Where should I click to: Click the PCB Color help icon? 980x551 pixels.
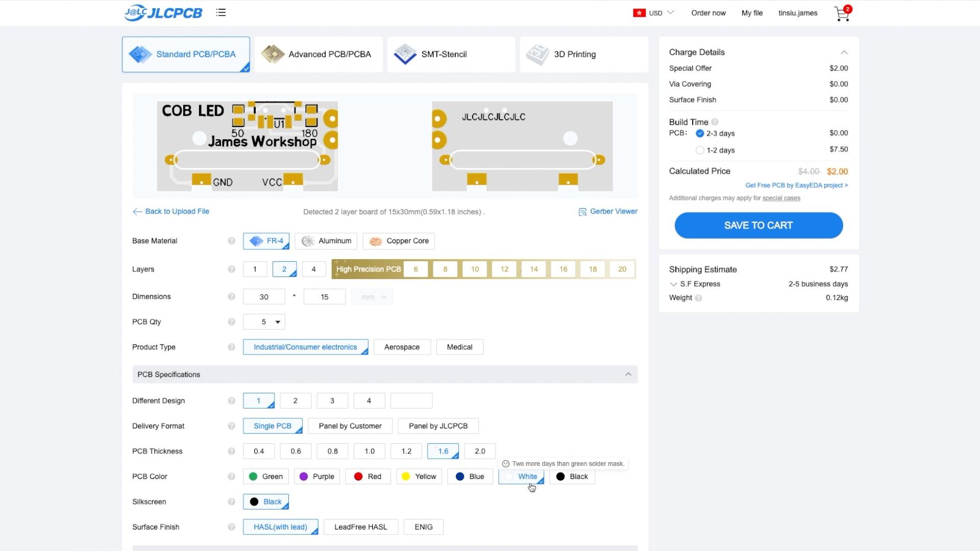click(x=231, y=477)
